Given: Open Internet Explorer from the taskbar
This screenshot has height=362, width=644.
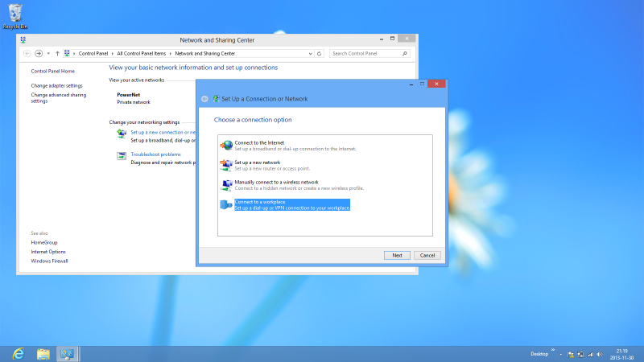Looking at the screenshot, I should pos(18,353).
